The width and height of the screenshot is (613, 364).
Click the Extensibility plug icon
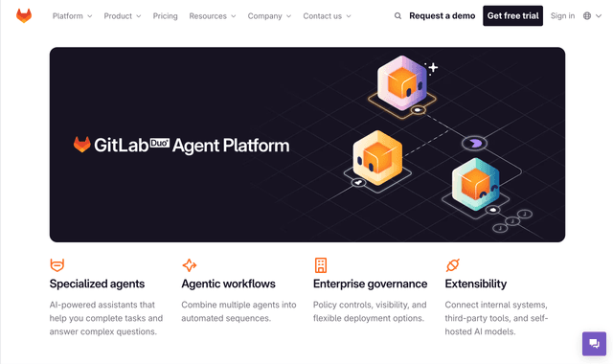click(x=453, y=265)
